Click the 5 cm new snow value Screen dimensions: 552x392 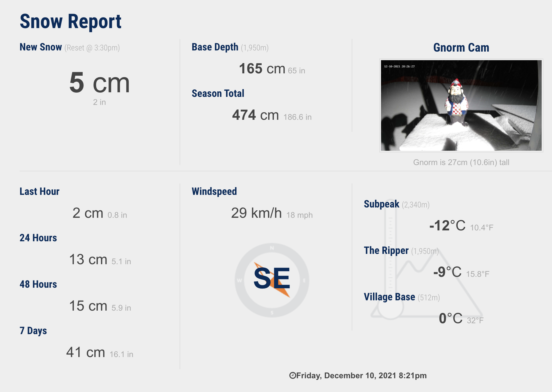100,83
